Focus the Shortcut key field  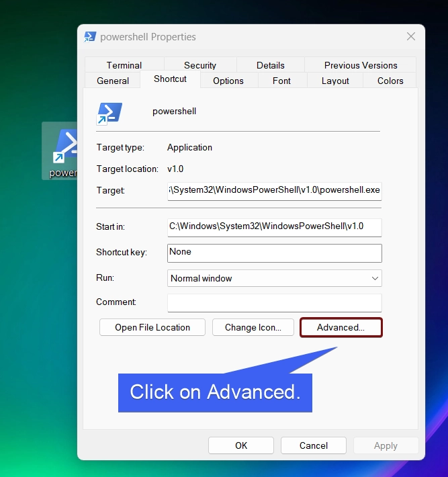[274, 253]
